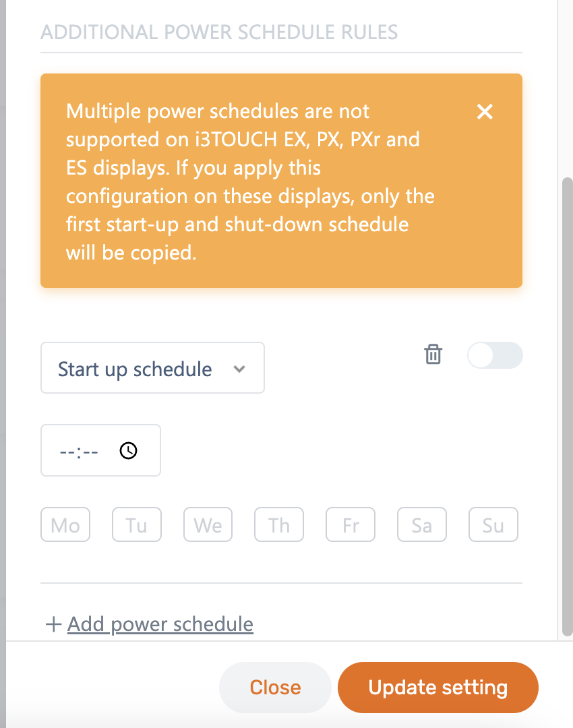Click the Additional Power Schedule Rules heading
The width and height of the screenshot is (573, 728).
[219, 32]
